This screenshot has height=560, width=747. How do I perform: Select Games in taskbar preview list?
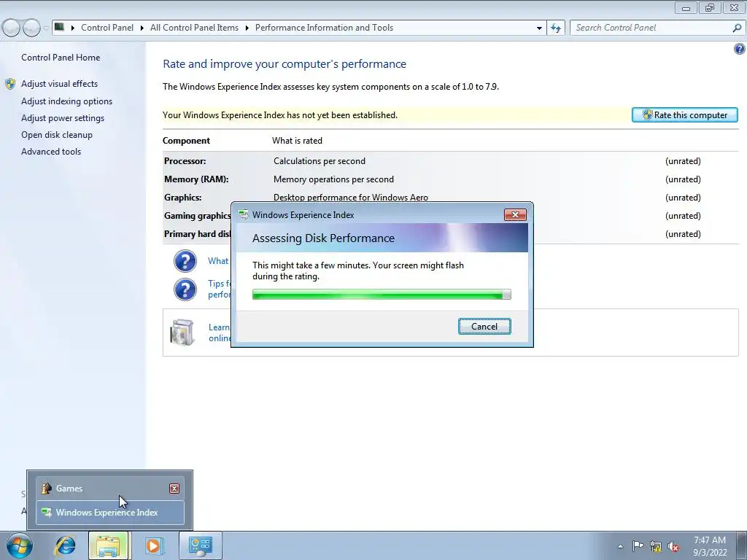110,489
